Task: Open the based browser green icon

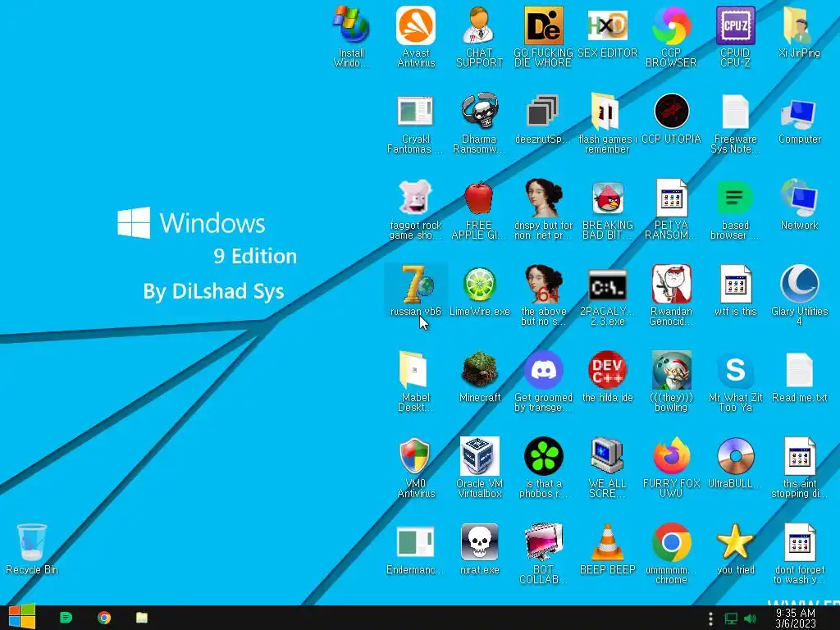Action: click(x=735, y=209)
